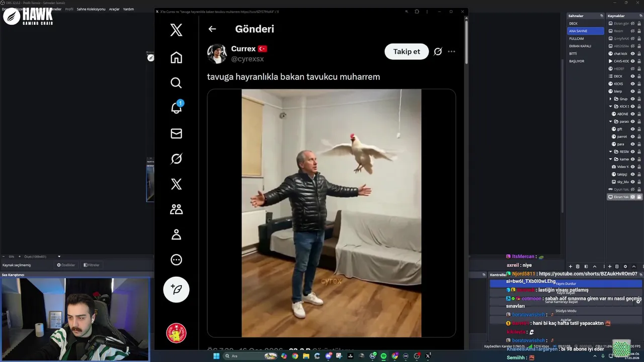Open the YouTube shorts link in chat
Image resolution: width=644 pixels, height=362 pixels.
(x=572, y=278)
